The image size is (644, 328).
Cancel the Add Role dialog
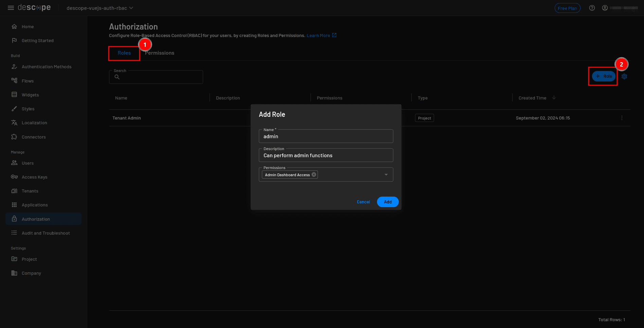point(363,202)
